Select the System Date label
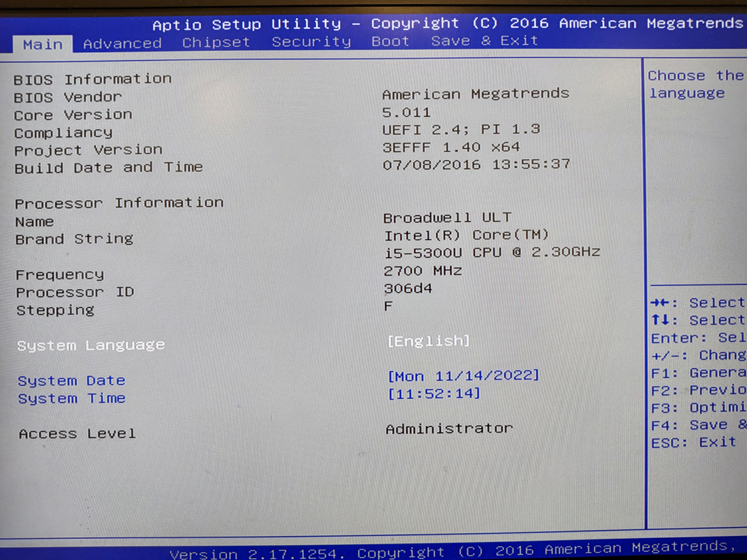The image size is (747, 560). [x=72, y=381]
